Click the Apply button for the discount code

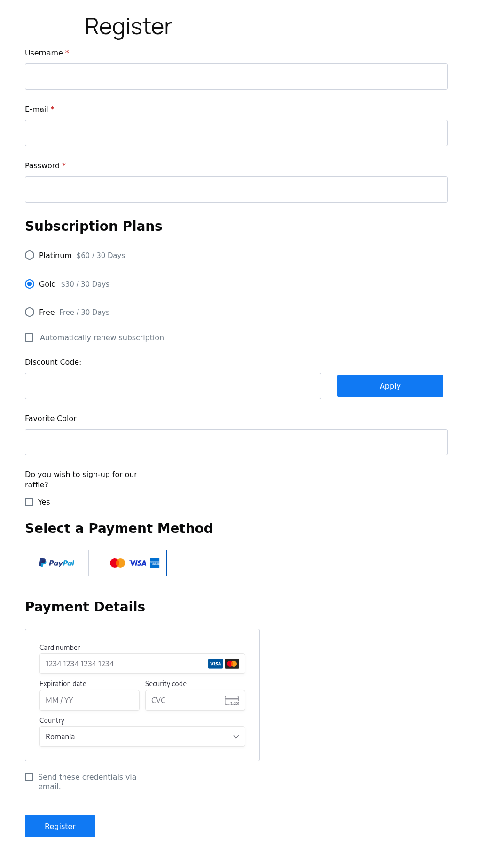tap(390, 386)
